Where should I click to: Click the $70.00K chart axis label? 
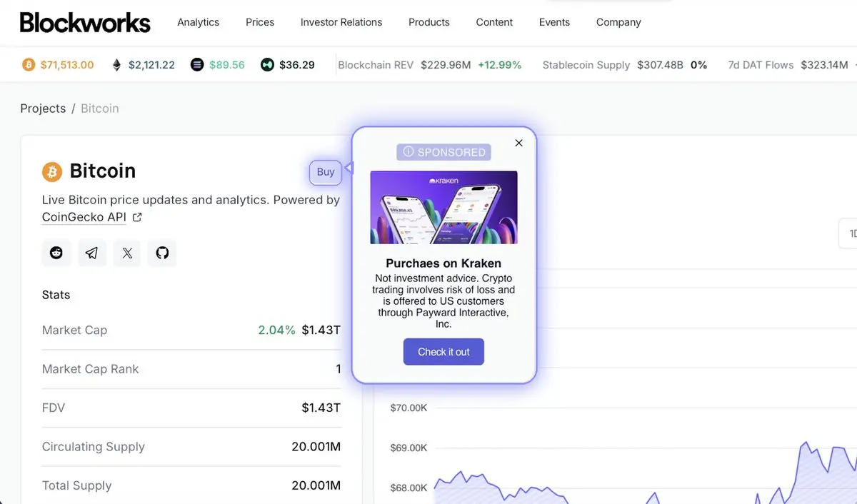(x=409, y=408)
